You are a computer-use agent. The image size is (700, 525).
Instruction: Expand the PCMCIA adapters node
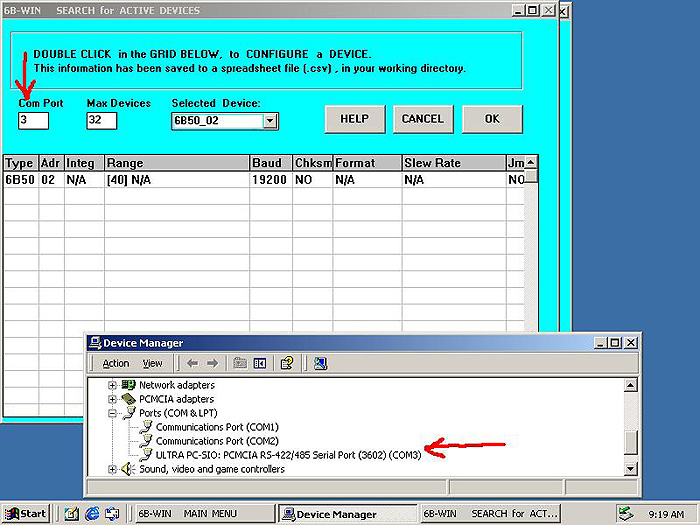(112, 399)
